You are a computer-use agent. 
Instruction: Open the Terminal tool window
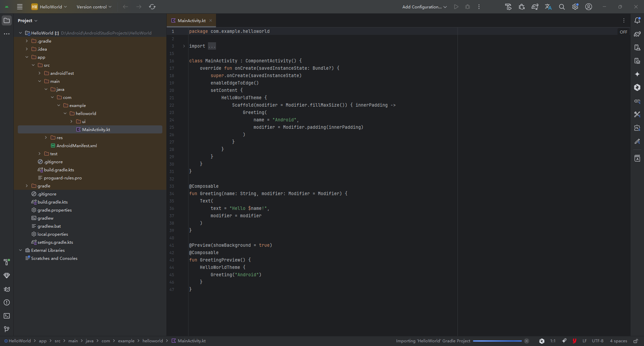tap(6, 316)
